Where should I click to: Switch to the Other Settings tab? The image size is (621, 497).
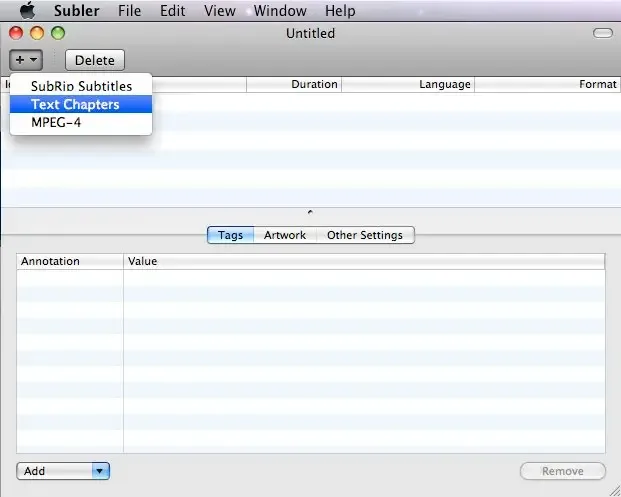[x=365, y=235]
